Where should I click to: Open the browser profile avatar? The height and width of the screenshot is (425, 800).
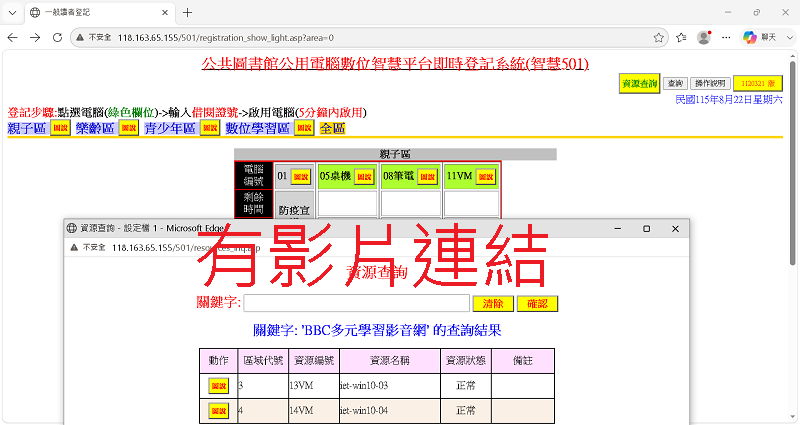[x=704, y=37]
